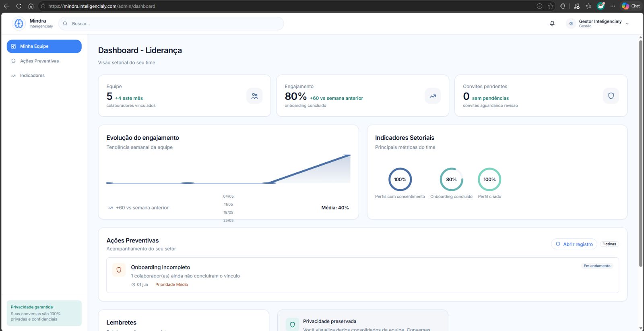
Task: Click the browser profile avatar
Action: point(601,6)
